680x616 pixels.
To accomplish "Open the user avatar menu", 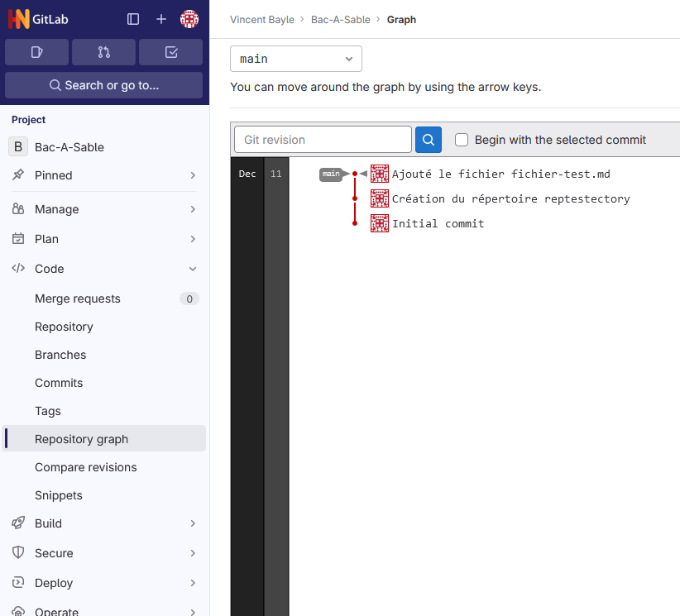I will [189, 19].
